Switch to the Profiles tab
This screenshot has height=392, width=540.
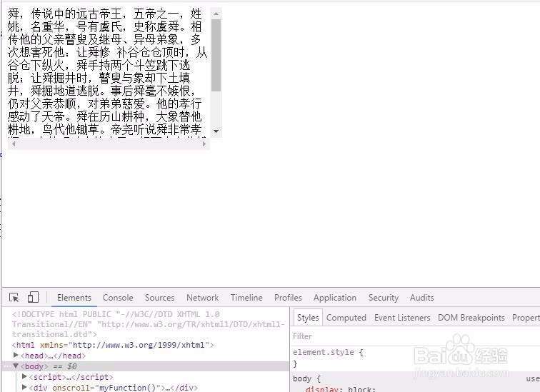coord(288,297)
